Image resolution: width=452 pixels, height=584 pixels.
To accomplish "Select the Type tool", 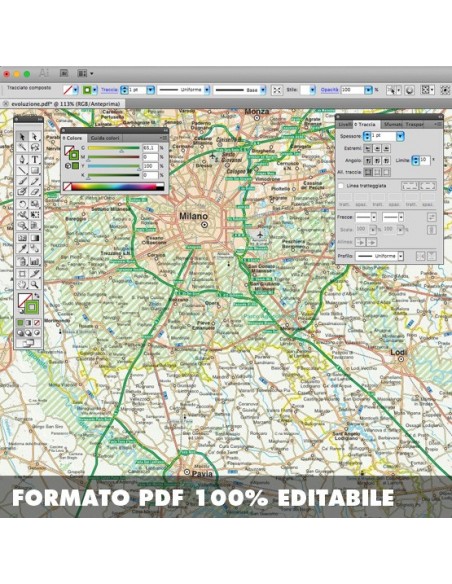I will [x=35, y=159].
